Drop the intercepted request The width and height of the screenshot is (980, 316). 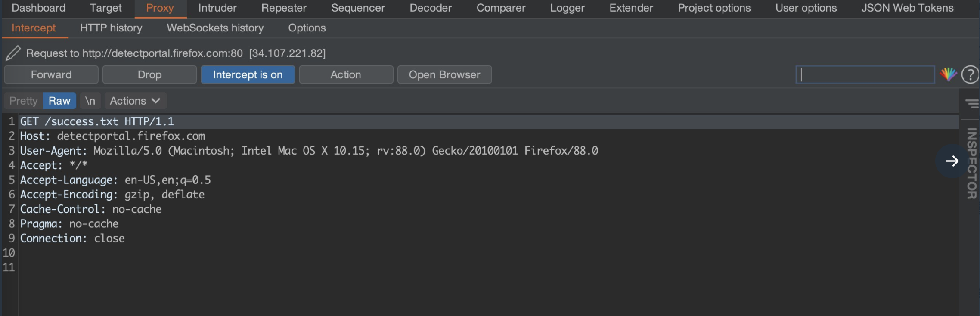(x=149, y=74)
